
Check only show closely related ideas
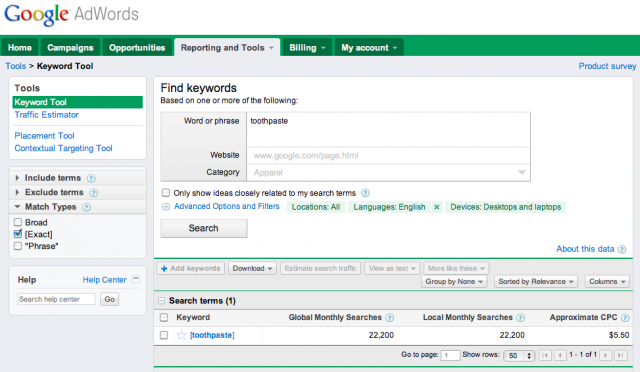166,192
